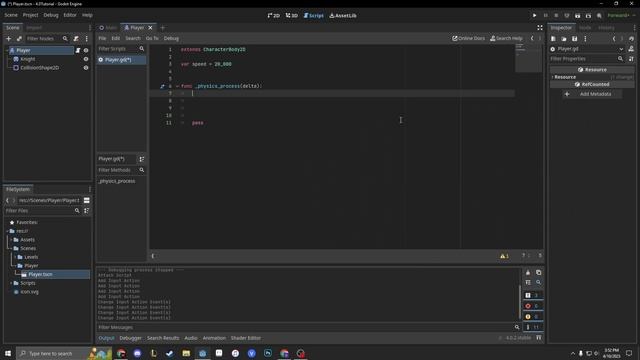The height and width of the screenshot is (360, 640).
Task: Toggle error messages filter in output
Action: pos(533,306)
